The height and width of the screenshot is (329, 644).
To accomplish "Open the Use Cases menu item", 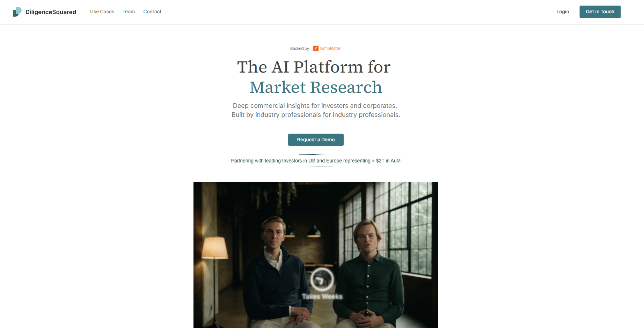I will 102,12.
